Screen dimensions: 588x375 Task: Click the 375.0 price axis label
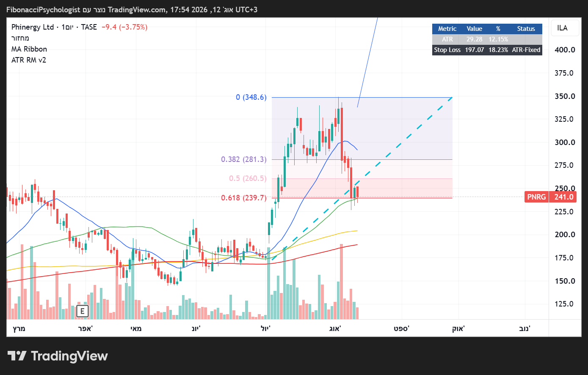[x=565, y=73]
